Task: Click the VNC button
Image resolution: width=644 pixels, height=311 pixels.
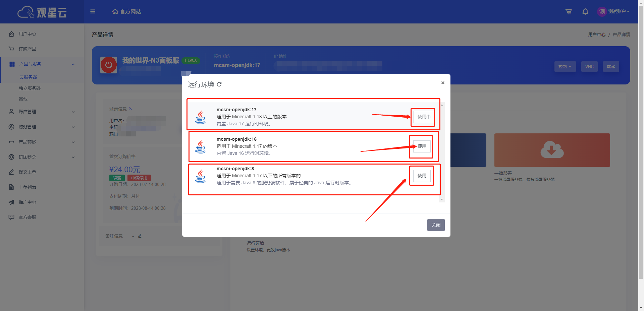Action: coord(589,66)
